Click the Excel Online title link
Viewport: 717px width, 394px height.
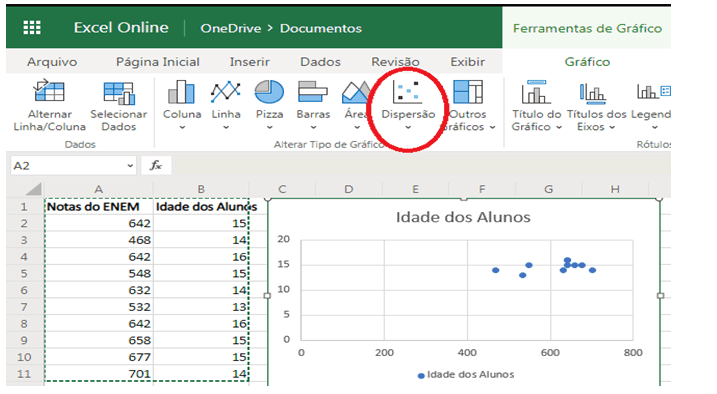tap(121, 28)
